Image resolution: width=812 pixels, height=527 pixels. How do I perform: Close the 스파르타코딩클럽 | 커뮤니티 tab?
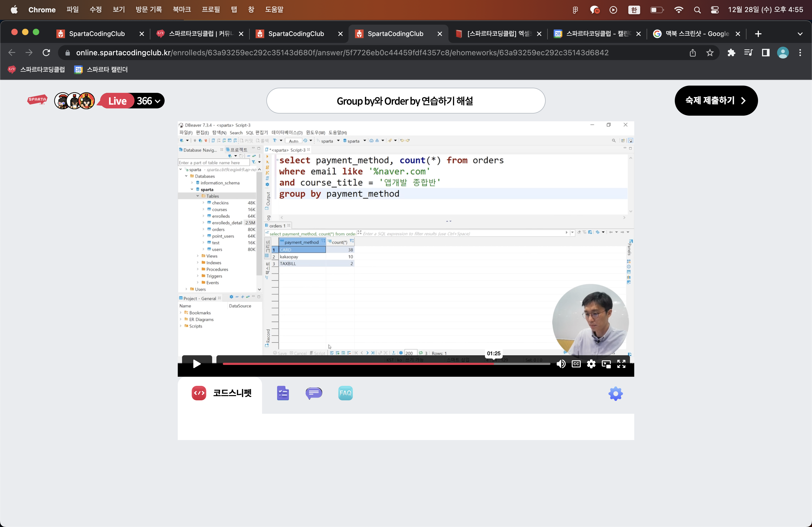[x=241, y=34]
